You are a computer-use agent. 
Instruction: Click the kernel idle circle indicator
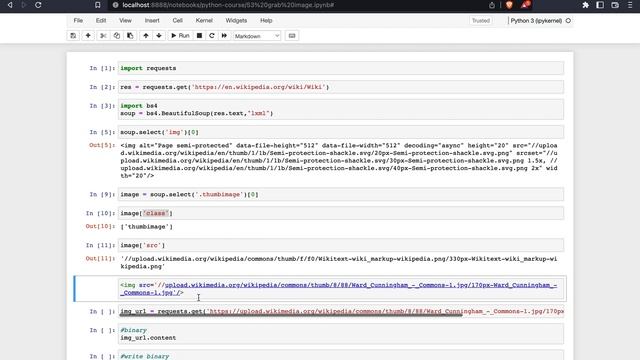tap(568, 20)
